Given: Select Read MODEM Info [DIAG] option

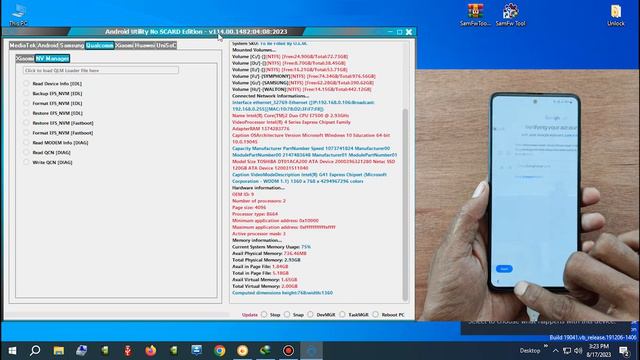Looking at the screenshot, I should tap(56, 142).
